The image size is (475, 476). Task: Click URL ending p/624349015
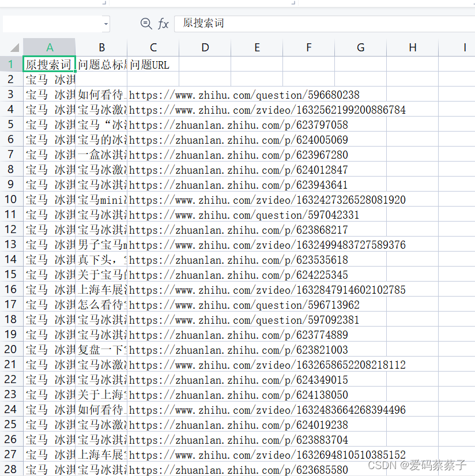[x=239, y=380]
